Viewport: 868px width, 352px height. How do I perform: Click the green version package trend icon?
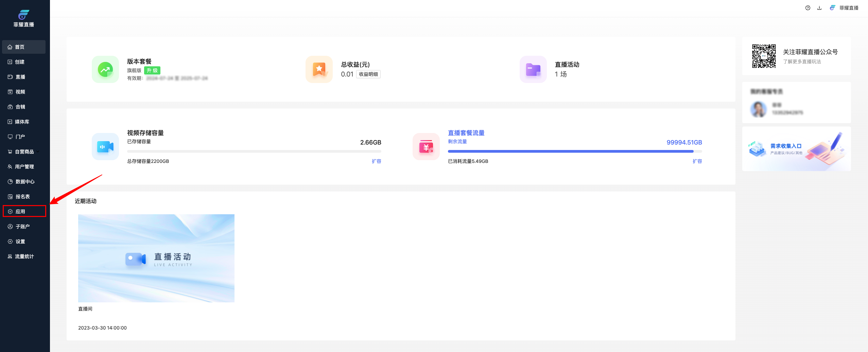tap(105, 70)
